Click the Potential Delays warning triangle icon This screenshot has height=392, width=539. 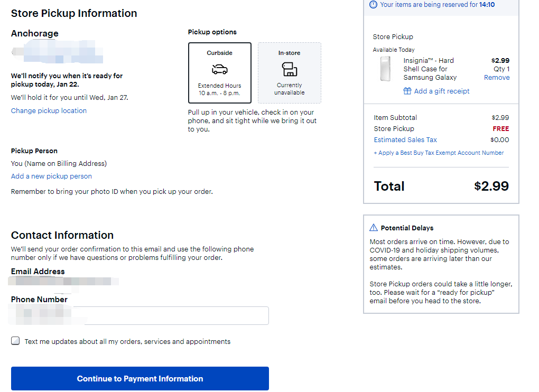(x=374, y=228)
